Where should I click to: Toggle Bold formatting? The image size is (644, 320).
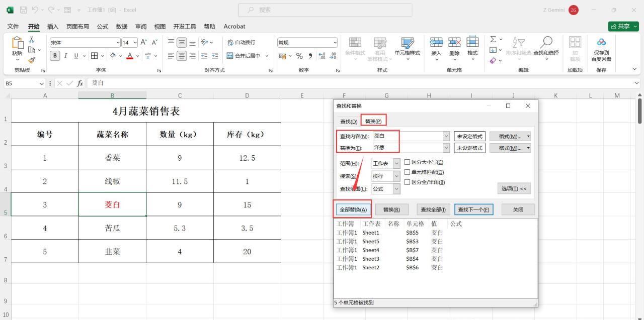tap(56, 55)
